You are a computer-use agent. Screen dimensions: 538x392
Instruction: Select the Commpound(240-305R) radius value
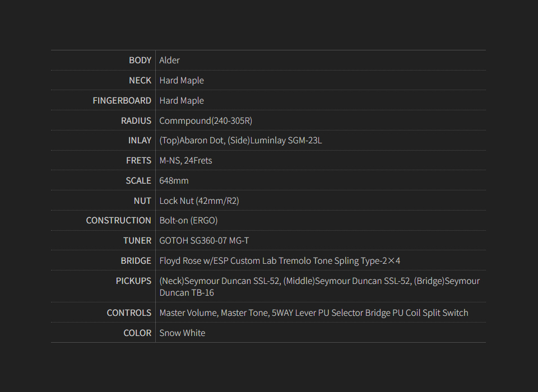(x=206, y=121)
